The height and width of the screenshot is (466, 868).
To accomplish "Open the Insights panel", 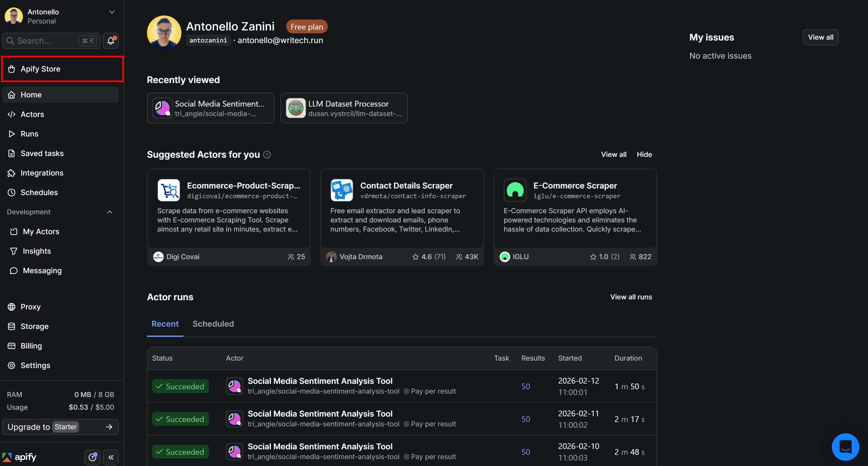I will (37, 251).
